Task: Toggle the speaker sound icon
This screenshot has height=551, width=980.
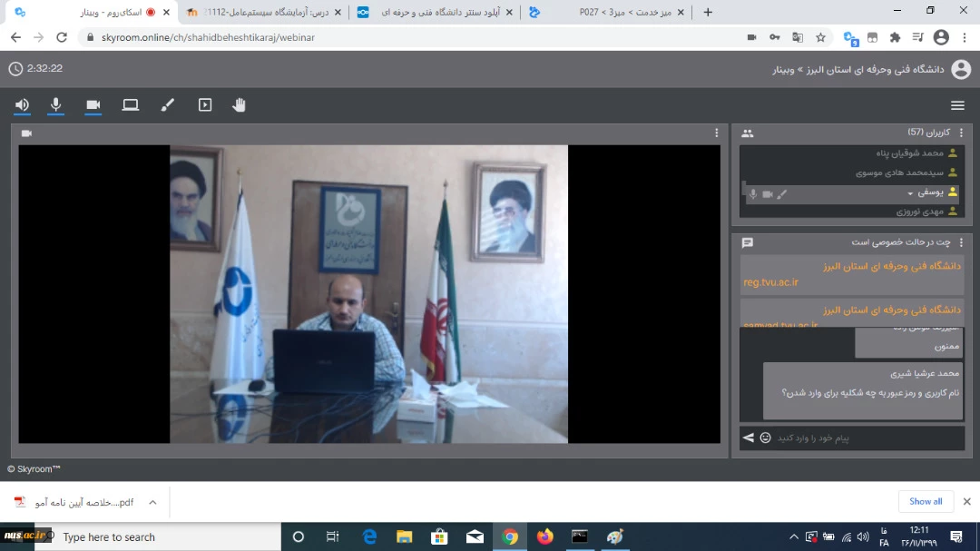Action: [22, 105]
